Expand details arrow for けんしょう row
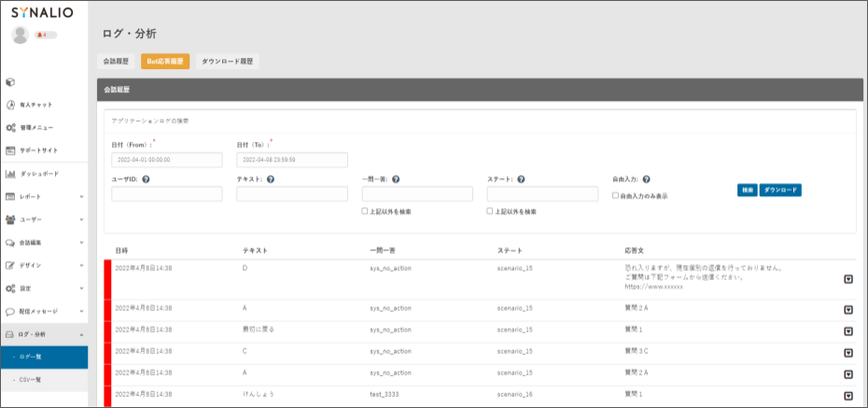The height and width of the screenshot is (408, 868). tap(847, 396)
